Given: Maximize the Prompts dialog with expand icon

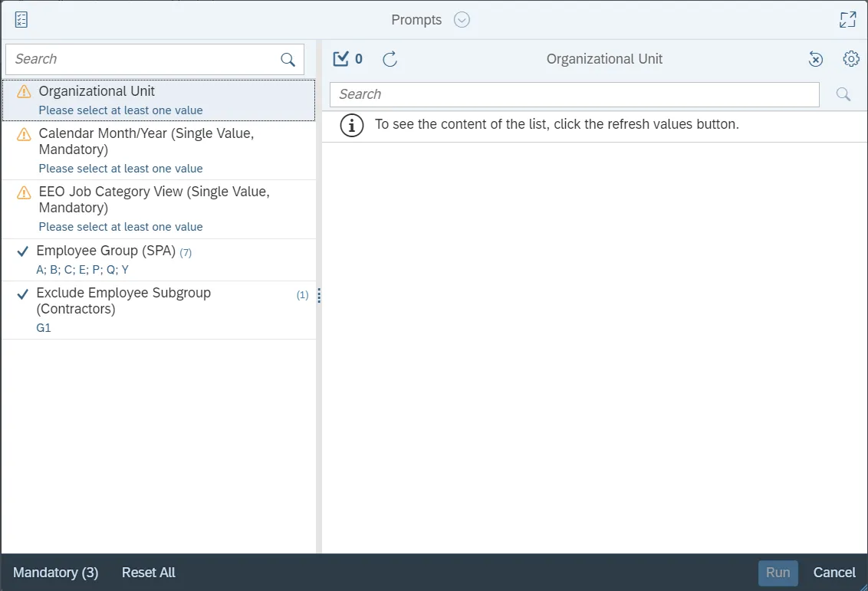Looking at the screenshot, I should 847,20.
